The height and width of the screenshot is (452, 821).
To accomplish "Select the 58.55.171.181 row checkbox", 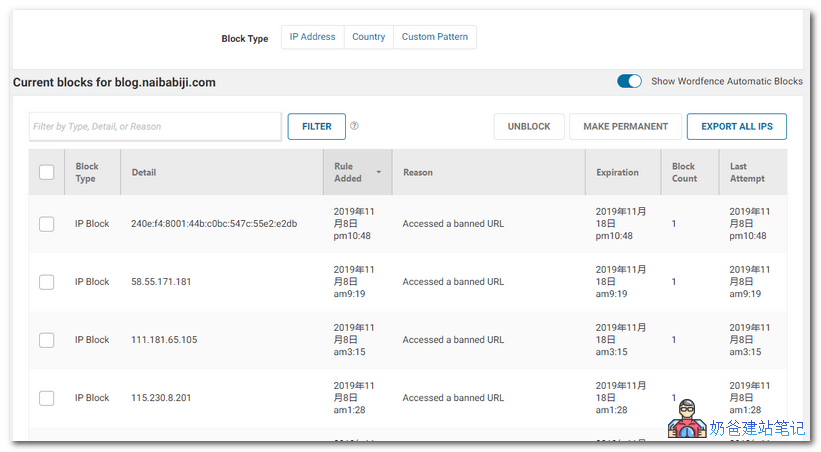I will pos(47,282).
